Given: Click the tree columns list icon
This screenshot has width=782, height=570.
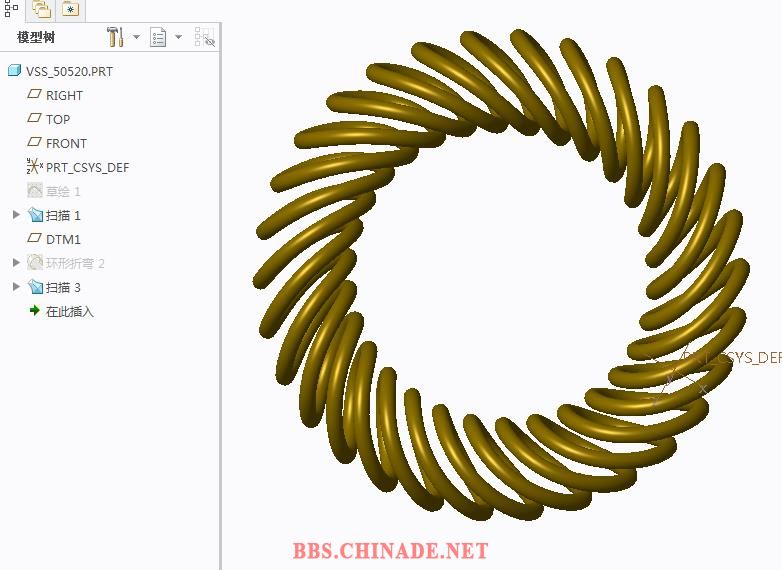Looking at the screenshot, I should pos(158,37).
